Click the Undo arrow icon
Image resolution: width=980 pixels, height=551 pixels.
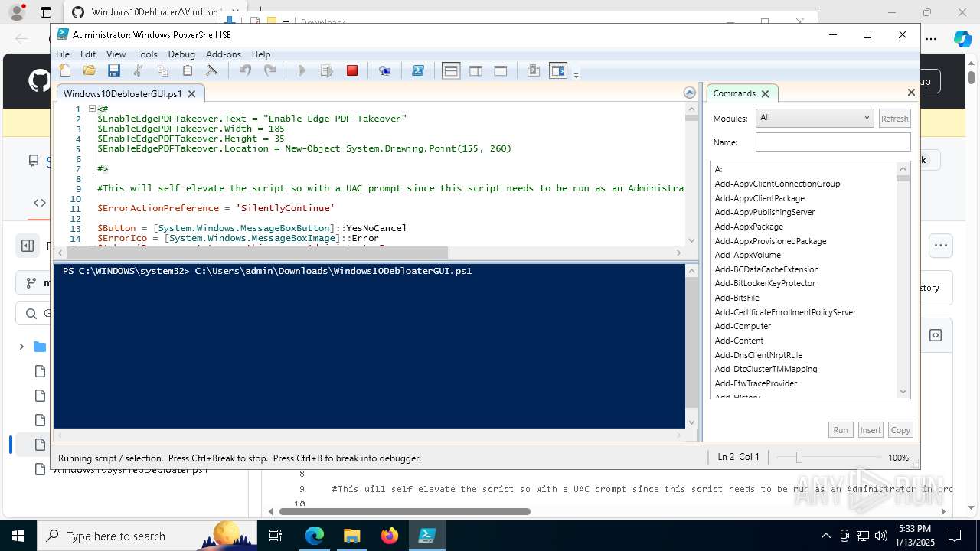(x=245, y=70)
